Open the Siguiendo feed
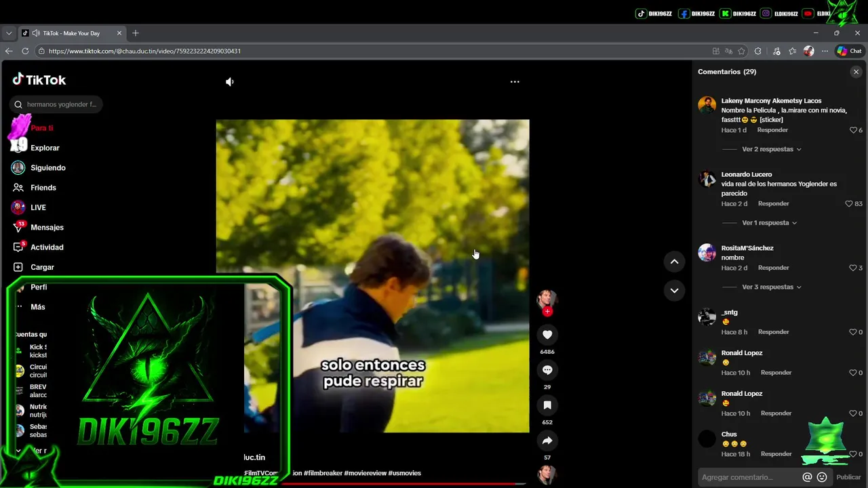Image resolution: width=868 pixels, height=488 pixels. point(47,167)
